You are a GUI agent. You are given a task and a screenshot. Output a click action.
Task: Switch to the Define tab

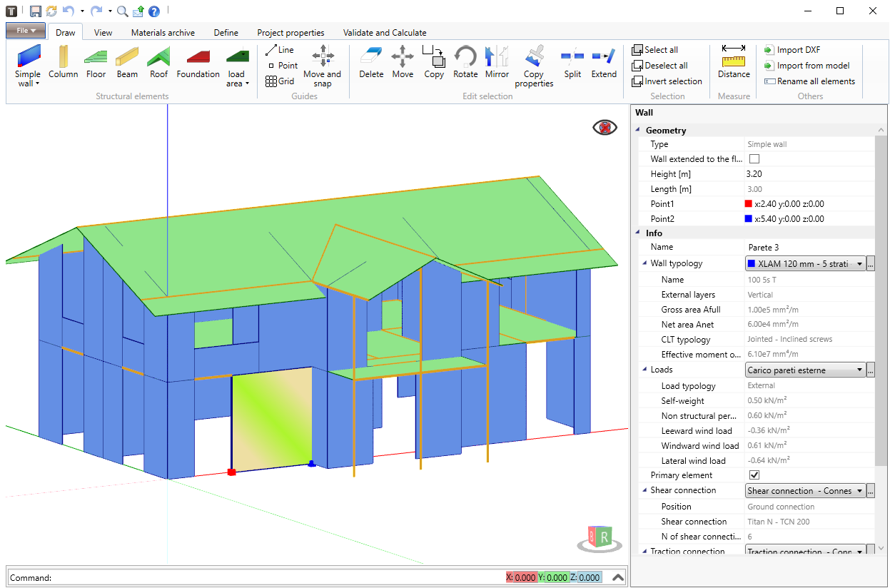click(x=226, y=33)
